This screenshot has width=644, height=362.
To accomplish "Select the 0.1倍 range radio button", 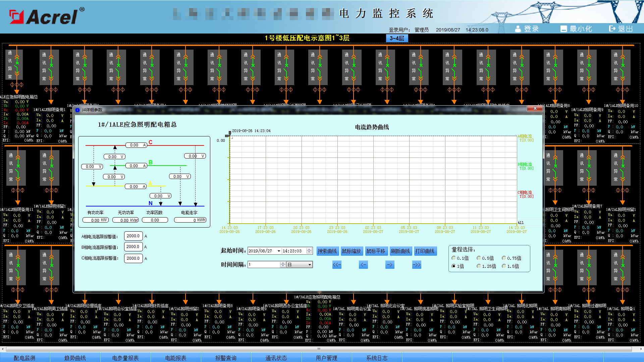I will [454, 258].
